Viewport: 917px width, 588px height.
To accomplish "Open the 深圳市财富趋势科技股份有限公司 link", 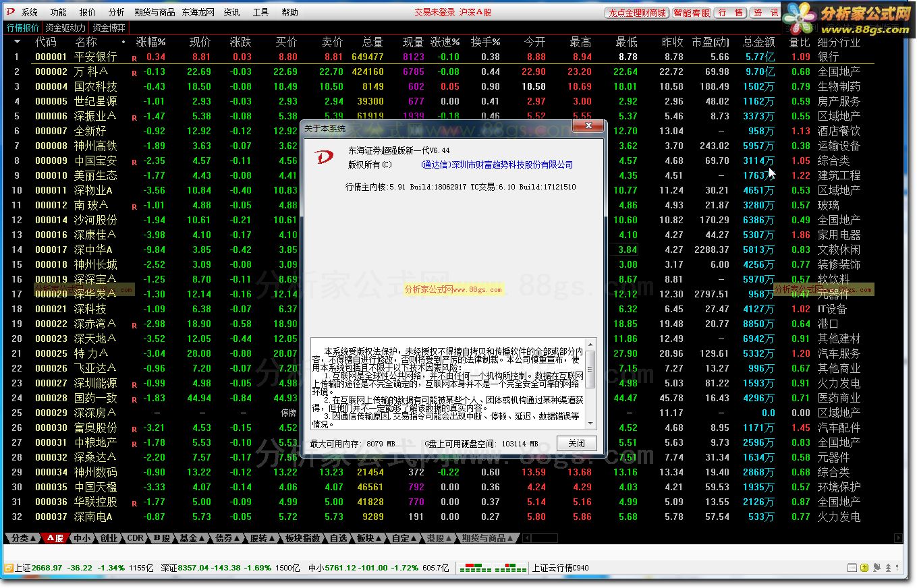I will coord(497,165).
